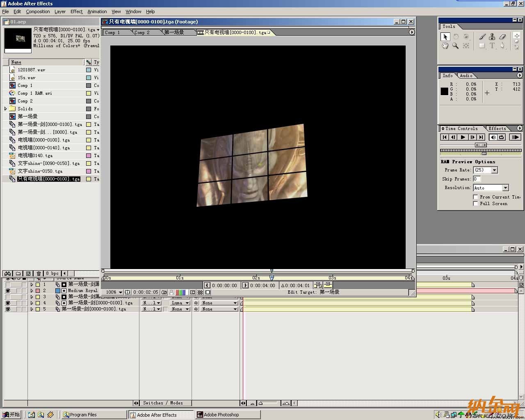Switch to the Audio tab
Viewport: 525px width, 420px height.
tap(466, 75)
